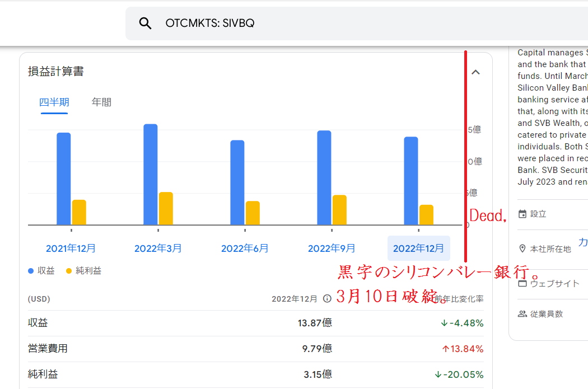
Task: Click the people icon beside 従業員数
Action: click(522, 313)
